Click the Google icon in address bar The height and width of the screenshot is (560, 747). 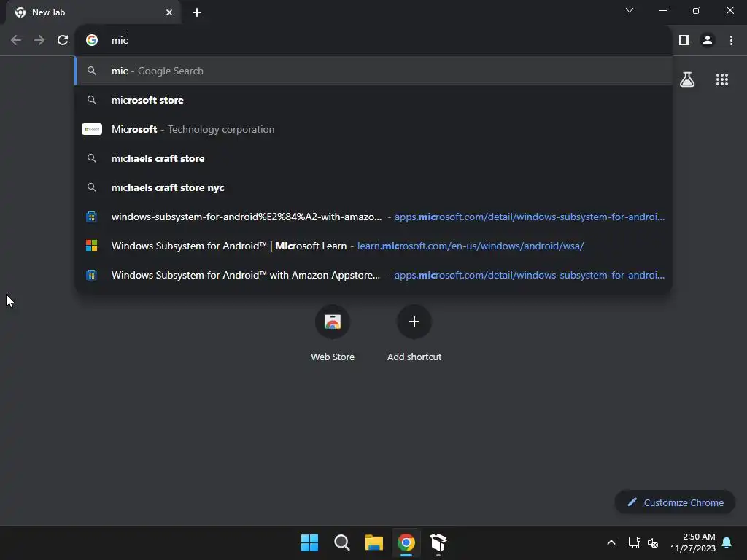point(92,40)
